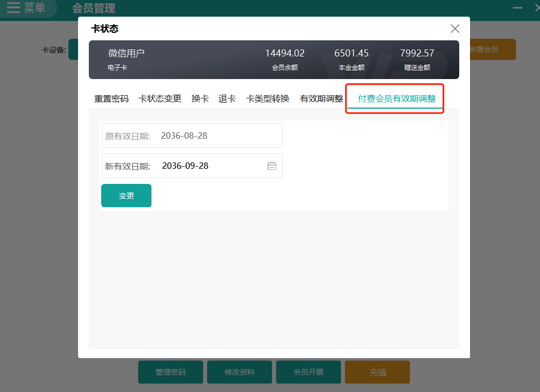The width and height of the screenshot is (540, 392).
Task: Select the 换卡 tab
Action: [199, 98]
